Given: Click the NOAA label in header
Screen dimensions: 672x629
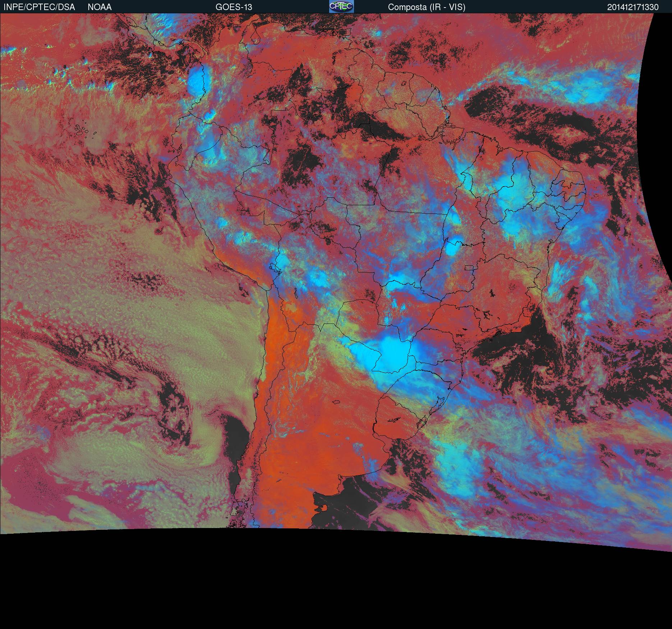Looking at the screenshot, I should point(100,7).
